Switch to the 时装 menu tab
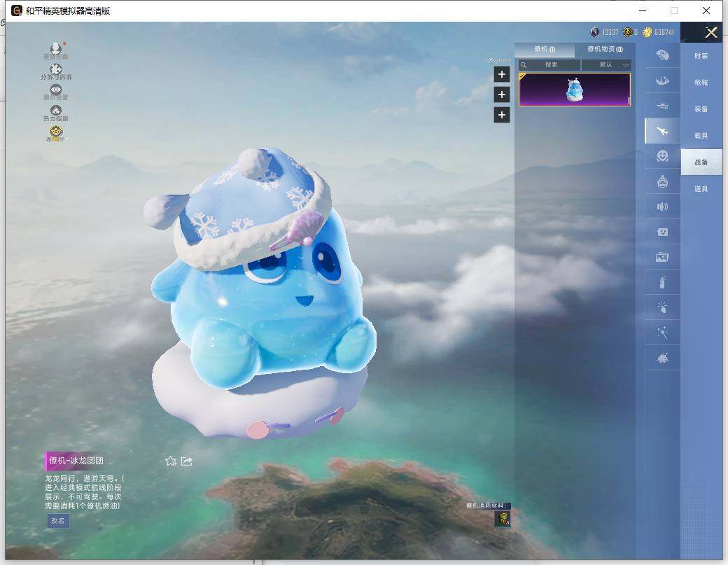The width and height of the screenshot is (728, 565). 701,56
